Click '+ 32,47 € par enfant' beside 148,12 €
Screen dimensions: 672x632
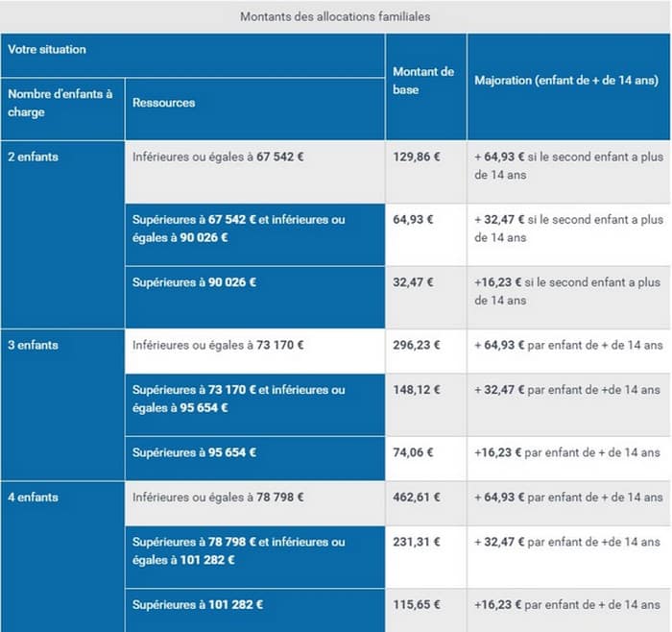tap(568, 404)
